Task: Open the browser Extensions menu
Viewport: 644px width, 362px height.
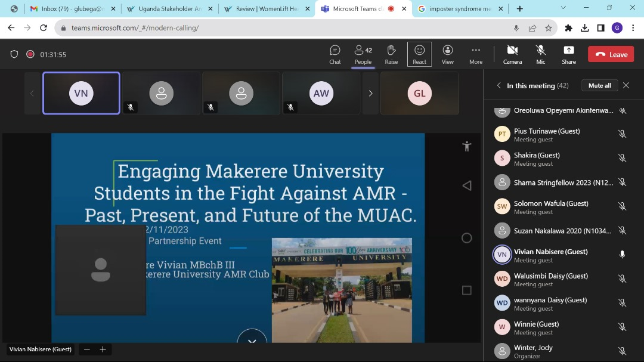Action: 568,28
